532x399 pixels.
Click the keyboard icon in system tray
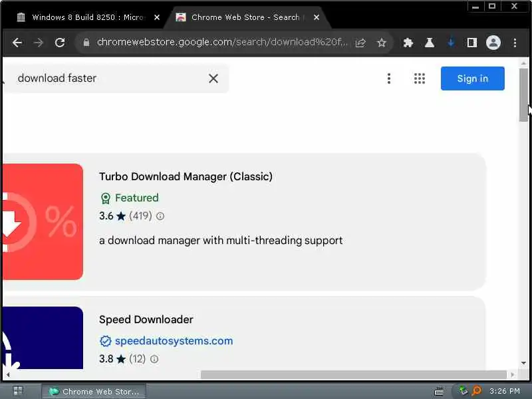pos(439,392)
